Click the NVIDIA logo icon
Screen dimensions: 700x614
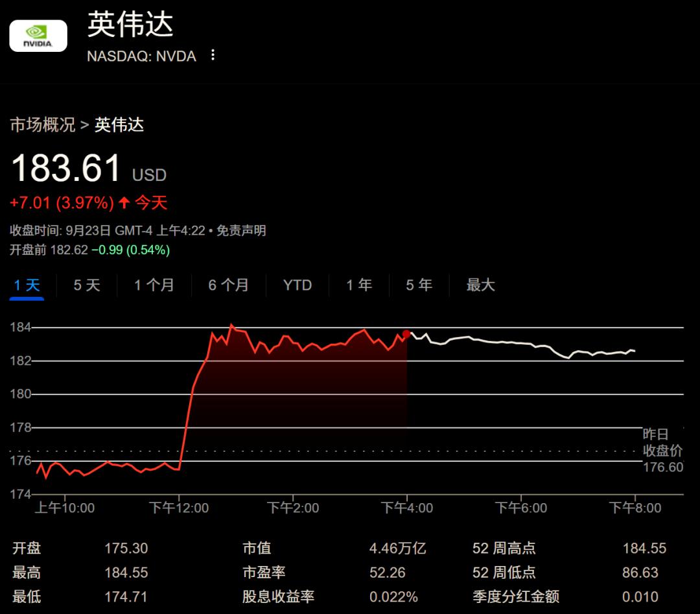pos(38,36)
